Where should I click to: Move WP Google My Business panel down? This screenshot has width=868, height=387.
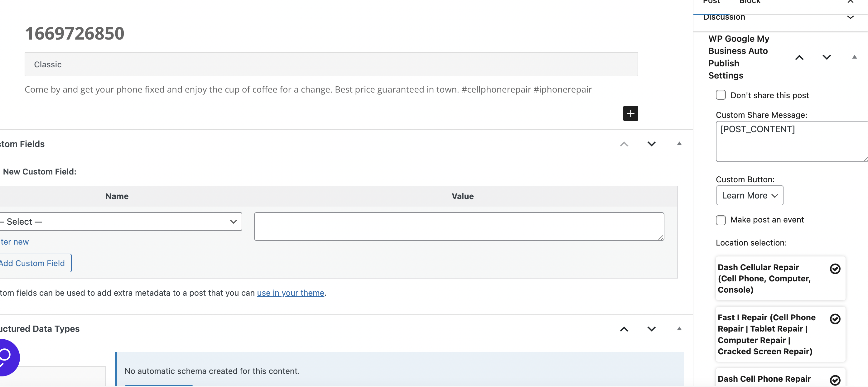(x=826, y=57)
